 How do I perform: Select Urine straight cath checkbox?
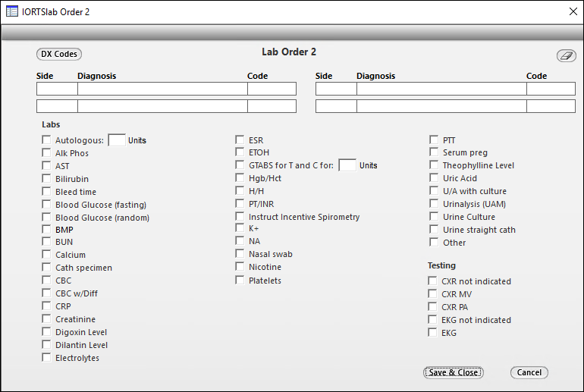coord(434,229)
